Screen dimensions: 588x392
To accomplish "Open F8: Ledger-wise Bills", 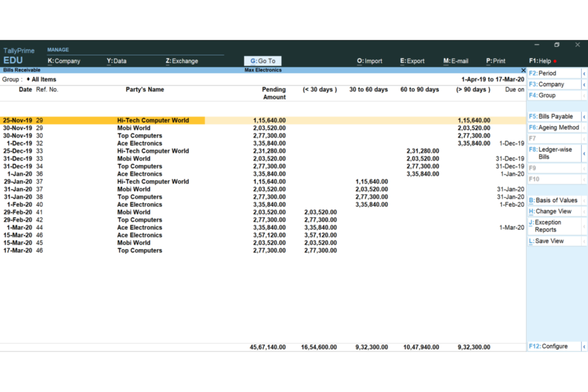I will pyautogui.click(x=554, y=153).
